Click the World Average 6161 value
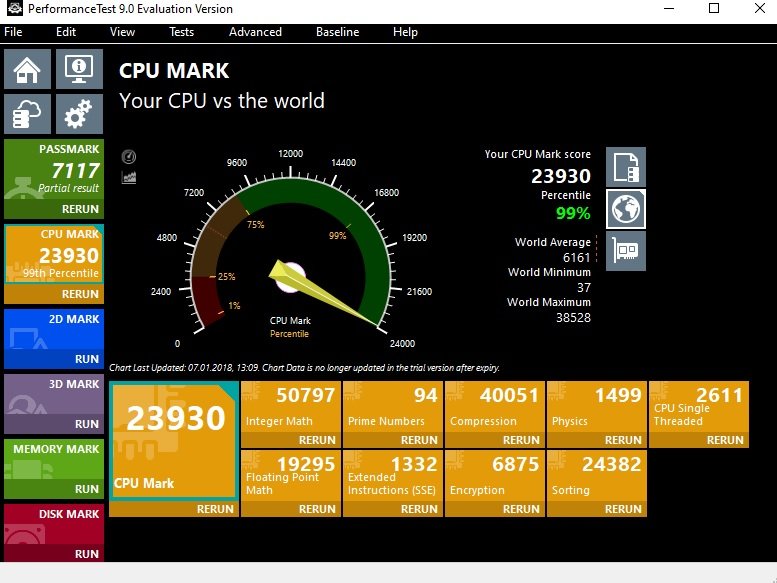 pos(576,258)
